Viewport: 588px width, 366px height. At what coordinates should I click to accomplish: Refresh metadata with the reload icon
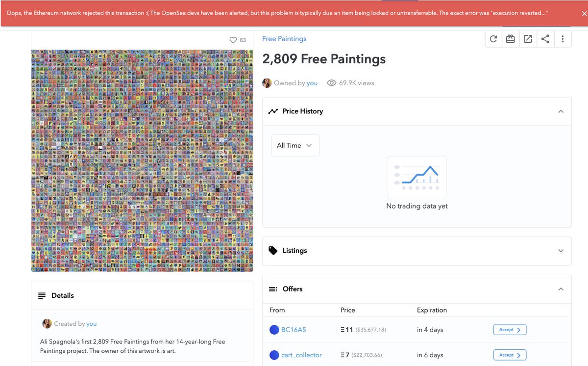click(493, 39)
